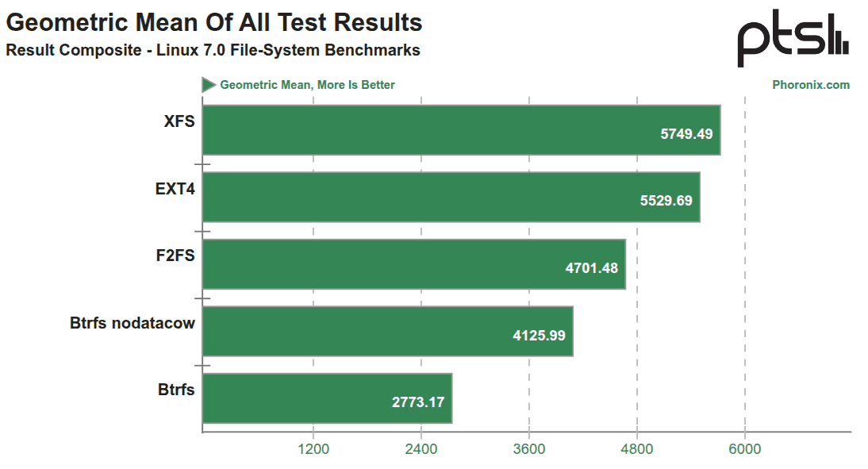Select the 4125.99 result value
The height and width of the screenshot is (469, 868).
(x=539, y=336)
